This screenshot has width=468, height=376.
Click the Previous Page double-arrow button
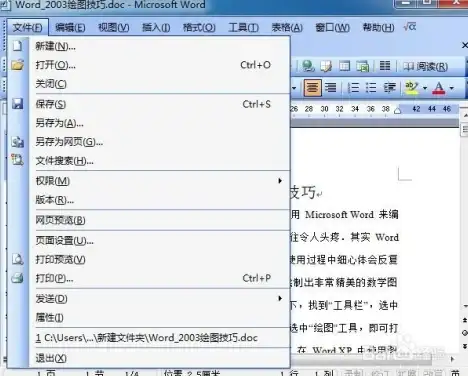[465, 320]
